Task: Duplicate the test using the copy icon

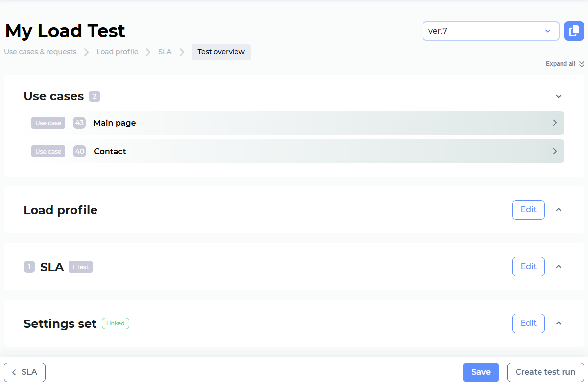Action: pos(574,30)
